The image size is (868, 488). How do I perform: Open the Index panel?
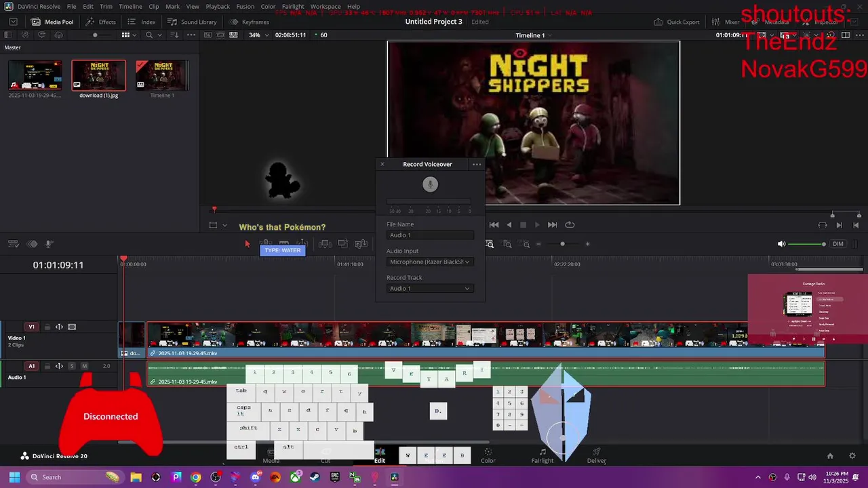142,22
